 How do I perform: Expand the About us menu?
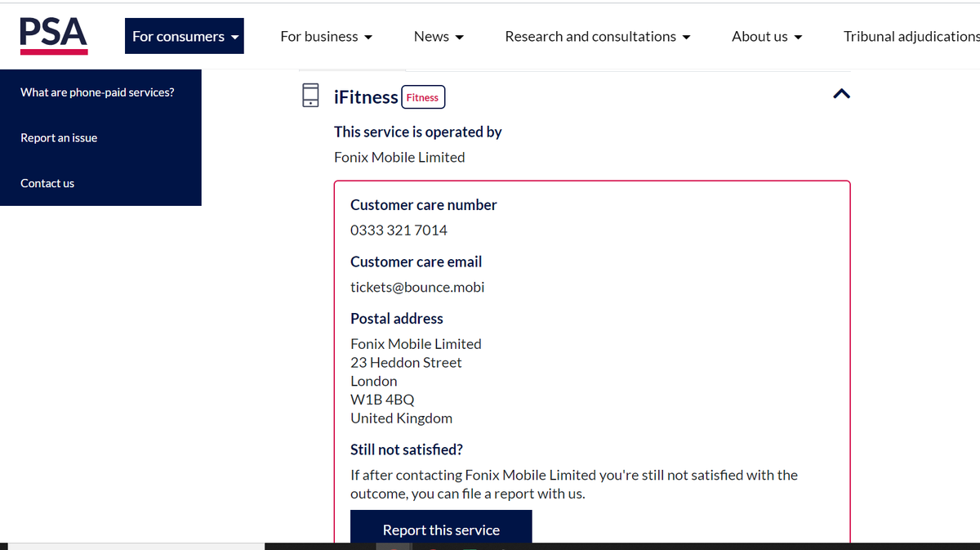point(767,36)
